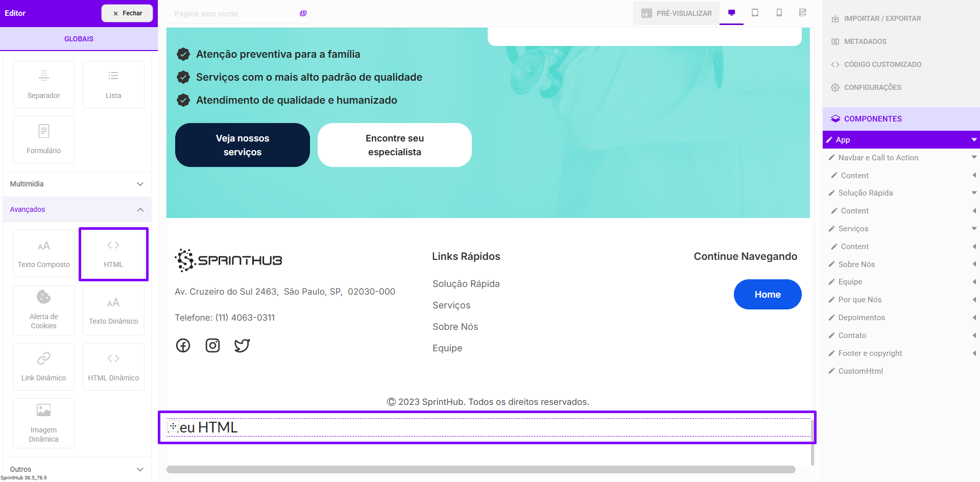Expand the Outros section

coord(77,469)
